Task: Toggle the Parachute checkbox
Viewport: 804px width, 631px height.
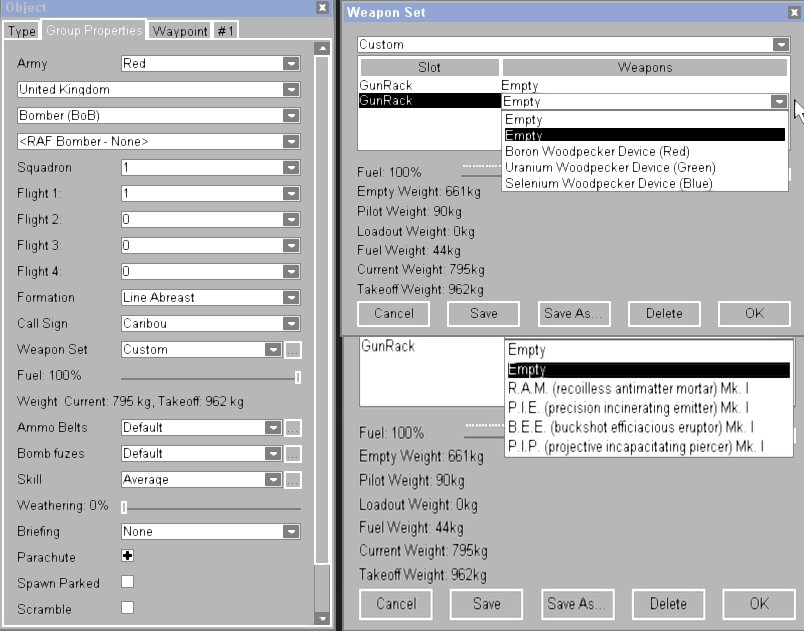Action: [128, 556]
